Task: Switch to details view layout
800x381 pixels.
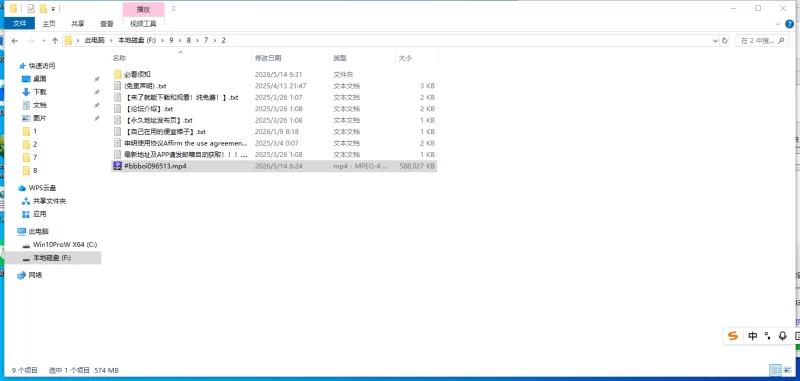Action: (x=775, y=370)
